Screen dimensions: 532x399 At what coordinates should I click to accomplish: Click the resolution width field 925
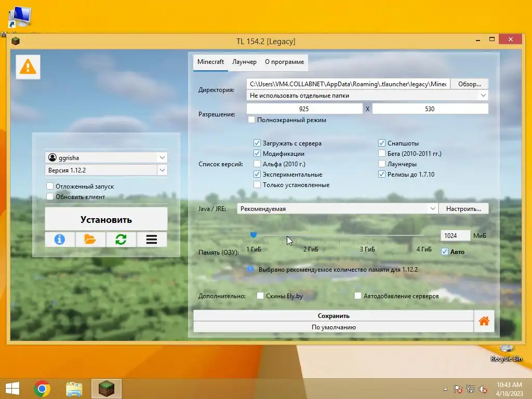pyautogui.click(x=304, y=109)
